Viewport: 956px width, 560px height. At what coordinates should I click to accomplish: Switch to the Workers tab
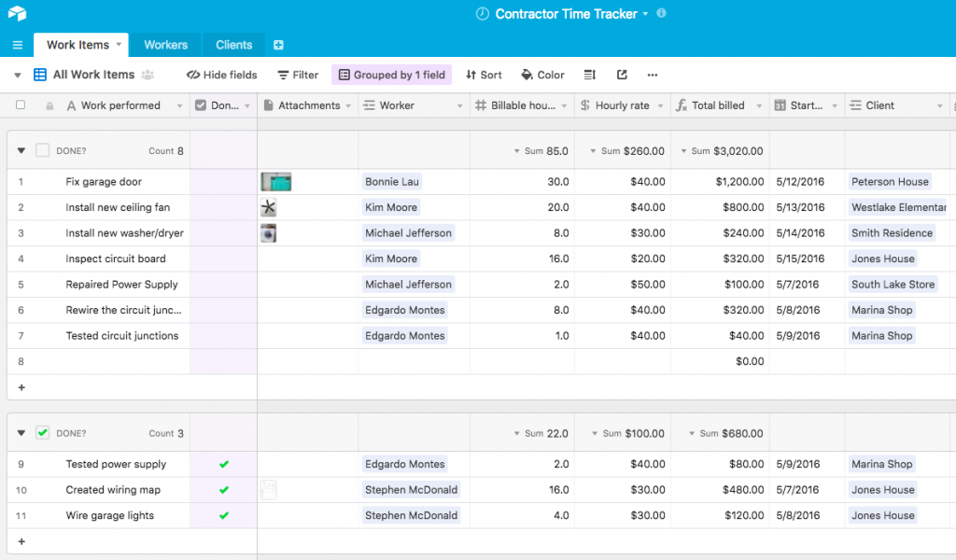[165, 45]
